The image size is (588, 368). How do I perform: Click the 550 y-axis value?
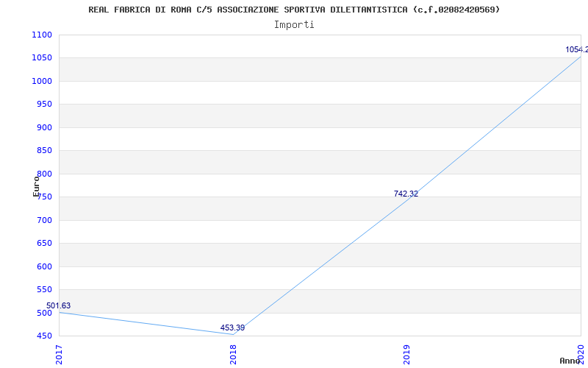[44, 289]
